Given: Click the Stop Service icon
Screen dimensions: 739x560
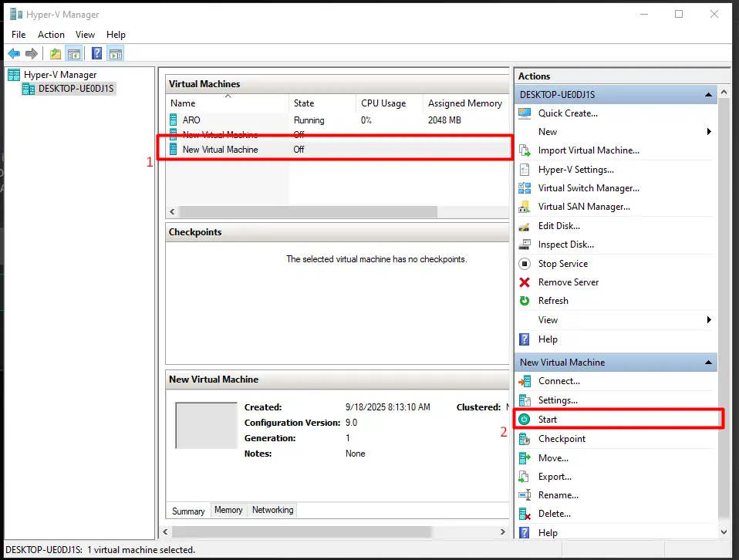Looking at the screenshot, I should pyautogui.click(x=525, y=264).
